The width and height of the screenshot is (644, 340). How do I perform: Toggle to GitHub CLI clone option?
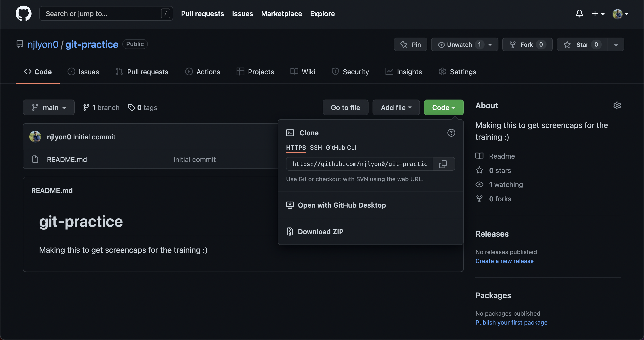point(341,147)
